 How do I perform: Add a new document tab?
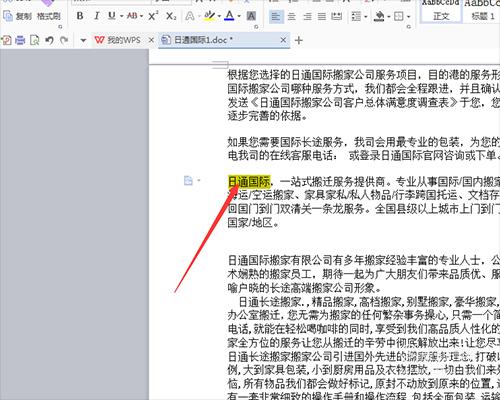point(299,41)
